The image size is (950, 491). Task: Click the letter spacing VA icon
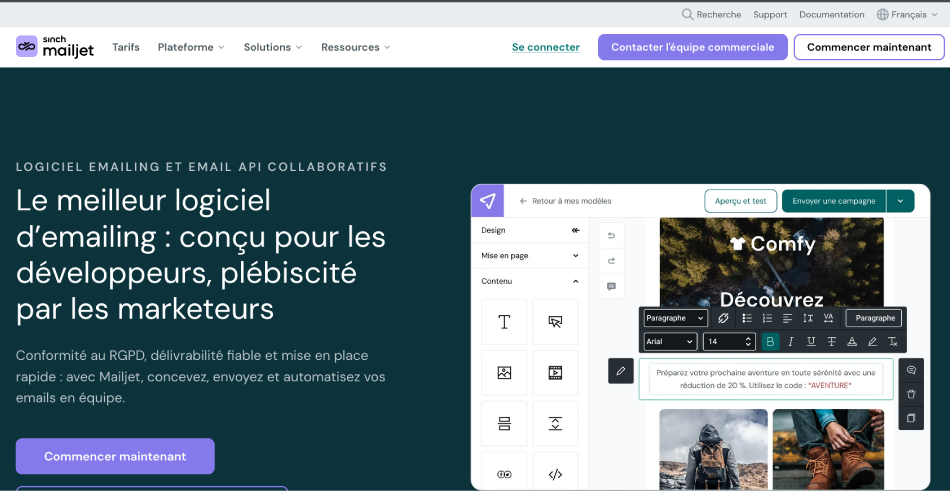pos(828,318)
